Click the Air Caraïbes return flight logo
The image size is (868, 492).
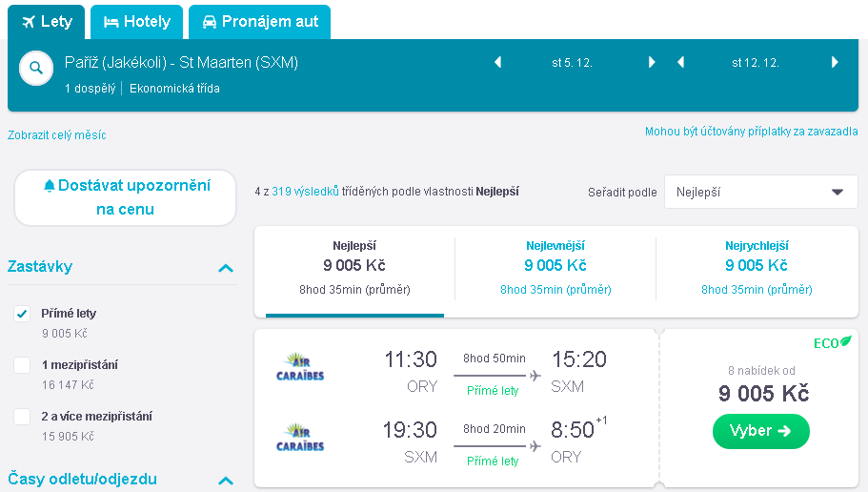coord(300,437)
